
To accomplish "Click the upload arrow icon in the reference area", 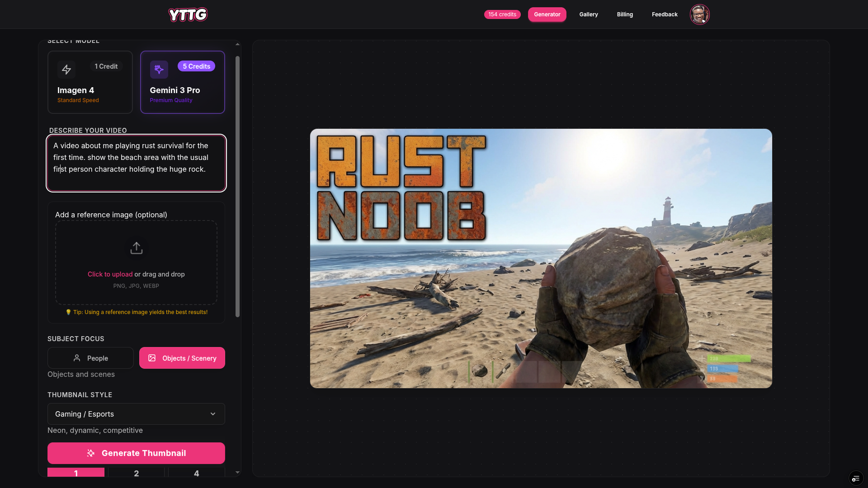I will pyautogui.click(x=136, y=248).
